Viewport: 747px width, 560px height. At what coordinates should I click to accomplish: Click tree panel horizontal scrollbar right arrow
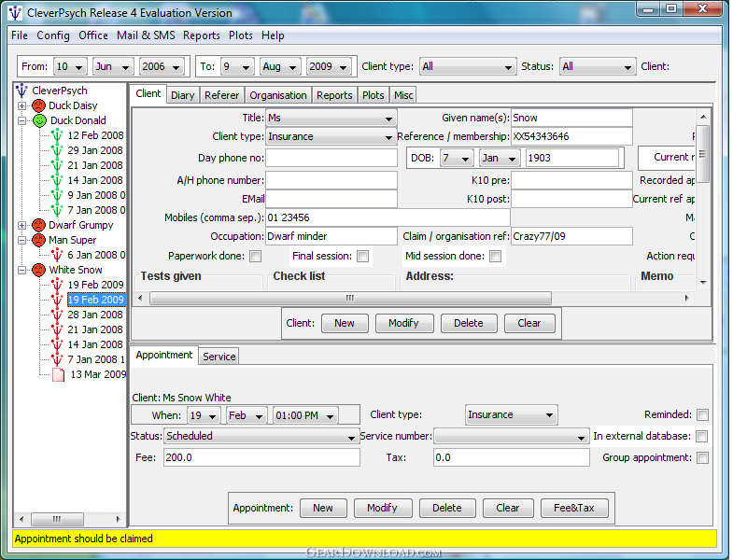tap(119, 519)
